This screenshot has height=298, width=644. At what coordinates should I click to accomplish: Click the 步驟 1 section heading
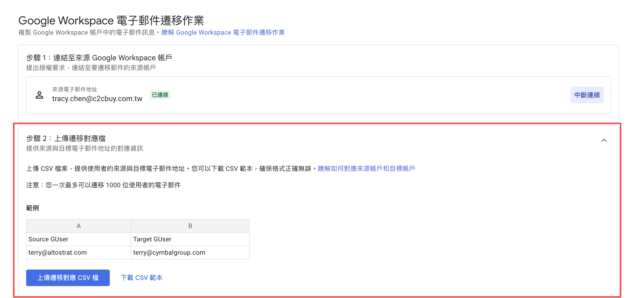[x=99, y=58]
